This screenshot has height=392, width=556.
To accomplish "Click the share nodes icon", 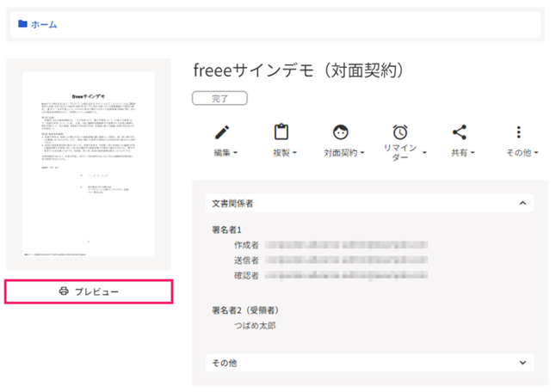I will (x=460, y=132).
